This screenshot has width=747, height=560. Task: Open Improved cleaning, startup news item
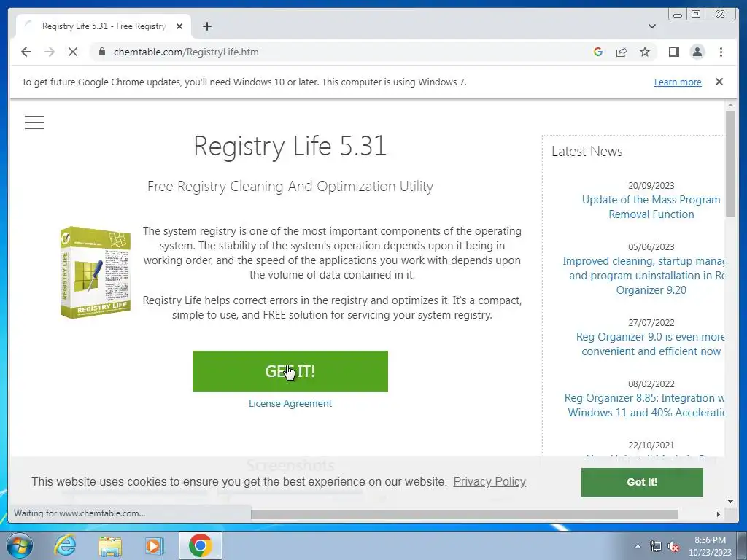coord(643,275)
